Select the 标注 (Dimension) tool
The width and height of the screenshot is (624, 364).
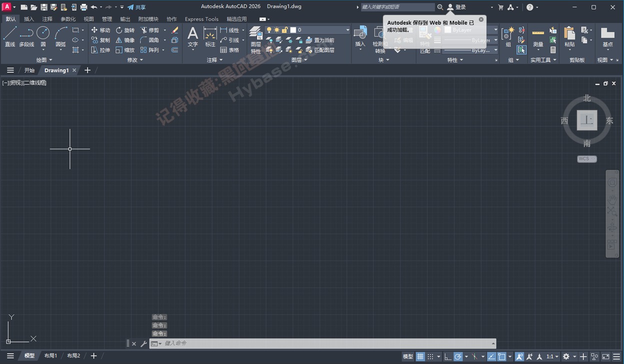210,37
